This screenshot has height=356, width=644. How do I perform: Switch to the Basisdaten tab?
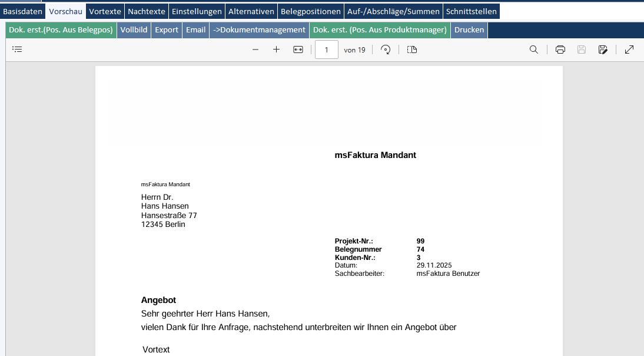pos(23,11)
